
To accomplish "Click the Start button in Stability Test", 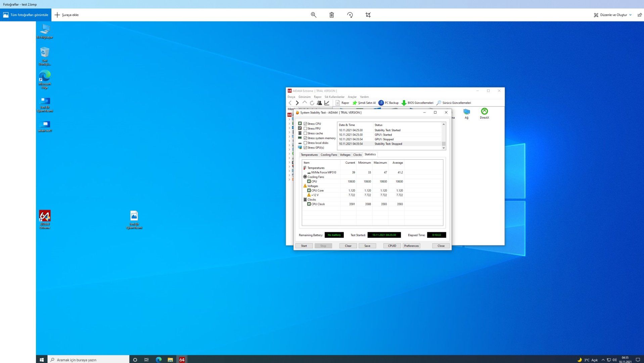I will [304, 246].
